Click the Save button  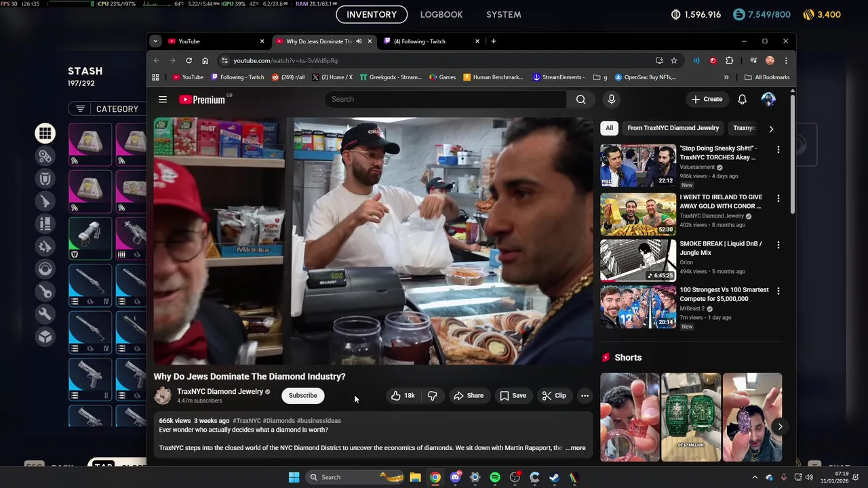point(513,395)
